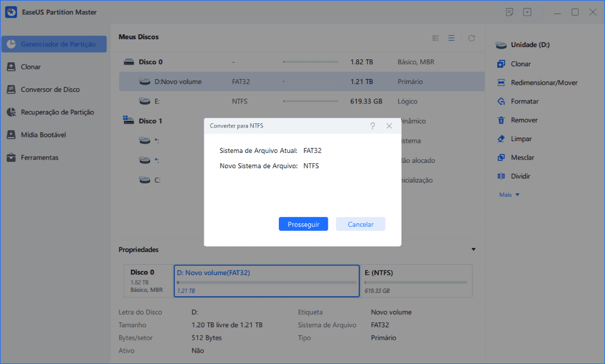Switch to detailed list view icon
605x364 pixels.
436,37
